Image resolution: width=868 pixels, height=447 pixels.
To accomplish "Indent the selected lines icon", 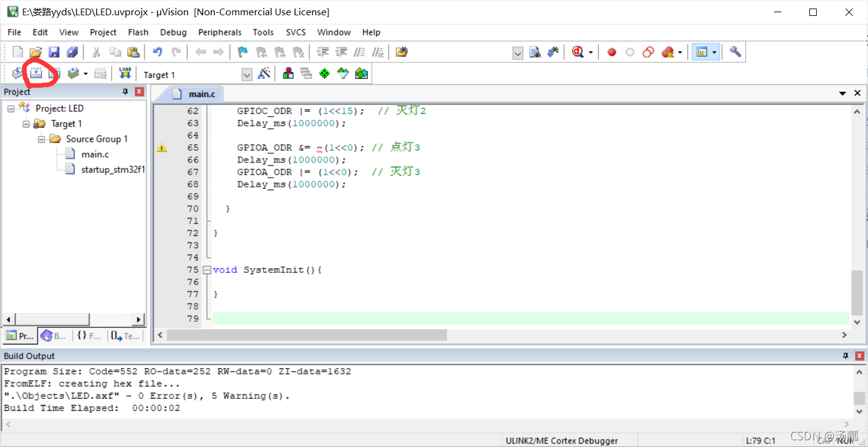I will [x=323, y=53].
